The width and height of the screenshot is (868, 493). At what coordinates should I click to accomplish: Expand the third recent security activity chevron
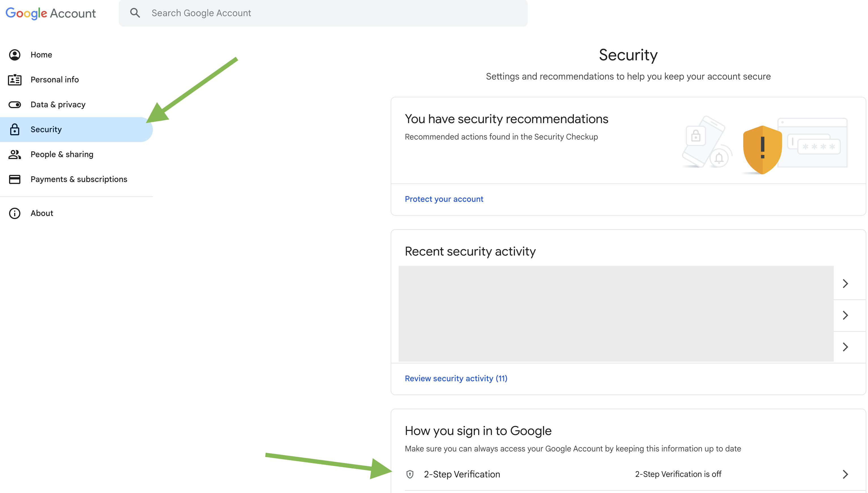tap(845, 347)
